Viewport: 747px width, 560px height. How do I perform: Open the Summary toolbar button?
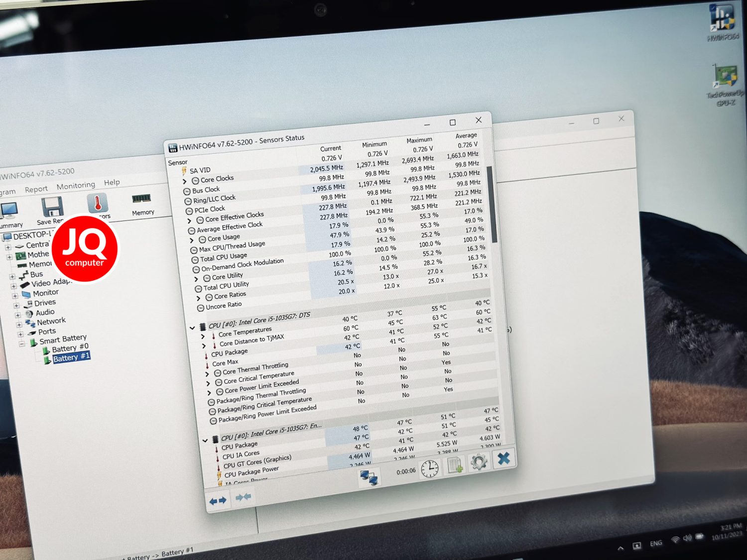click(x=9, y=215)
